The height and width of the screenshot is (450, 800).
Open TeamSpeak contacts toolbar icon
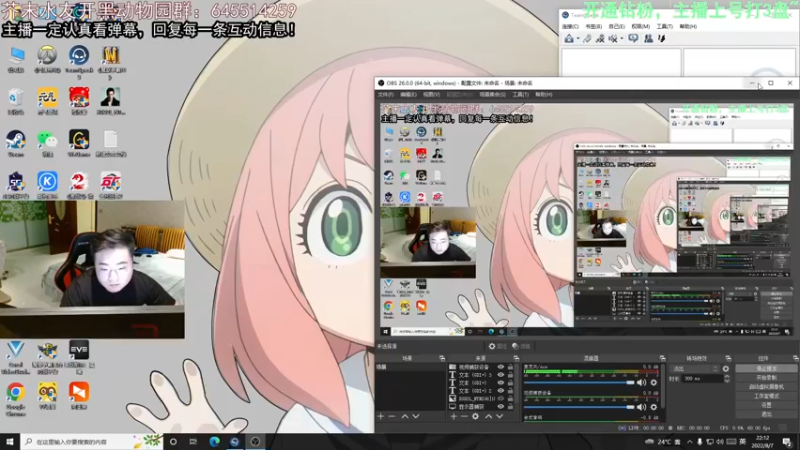648,38
